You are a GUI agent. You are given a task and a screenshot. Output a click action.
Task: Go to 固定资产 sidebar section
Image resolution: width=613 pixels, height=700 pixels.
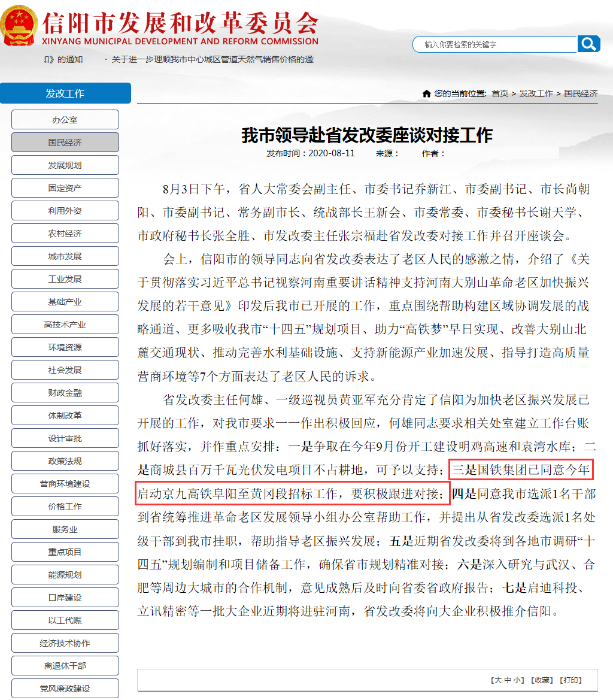(65, 188)
